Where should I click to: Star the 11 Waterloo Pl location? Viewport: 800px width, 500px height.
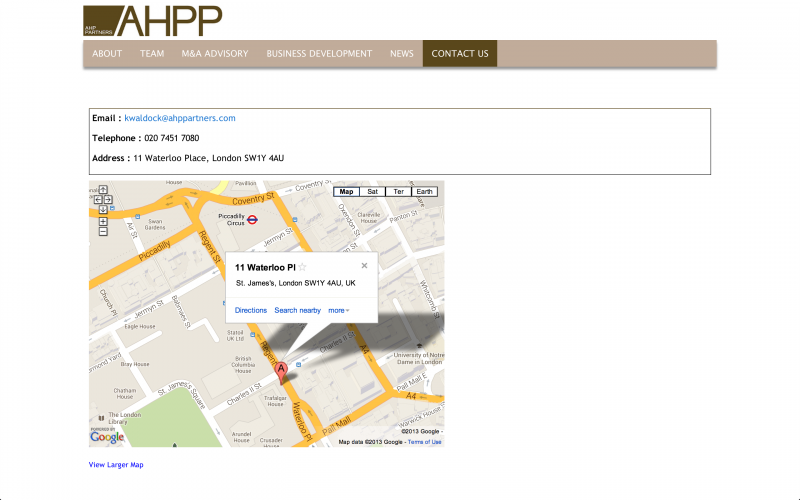(x=303, y=267)
